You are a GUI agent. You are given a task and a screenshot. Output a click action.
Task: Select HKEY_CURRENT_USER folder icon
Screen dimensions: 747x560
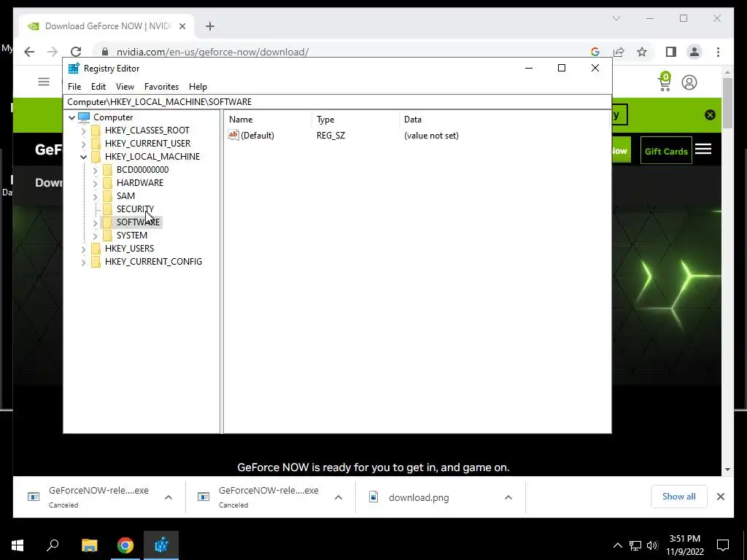(96, 144)
